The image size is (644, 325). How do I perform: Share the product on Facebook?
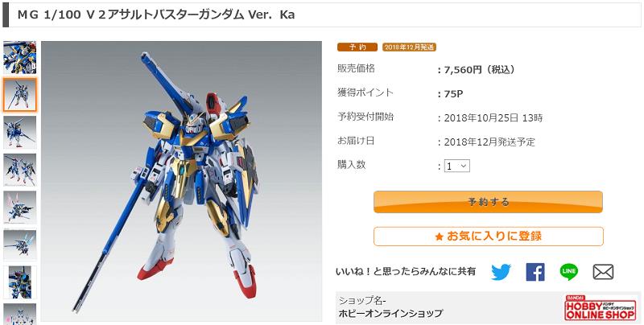[535, 272]
